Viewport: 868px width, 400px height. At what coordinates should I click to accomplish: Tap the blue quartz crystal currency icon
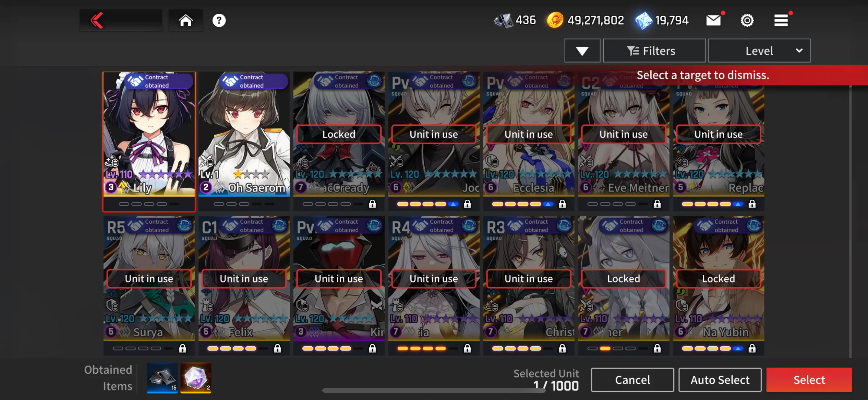643,20
